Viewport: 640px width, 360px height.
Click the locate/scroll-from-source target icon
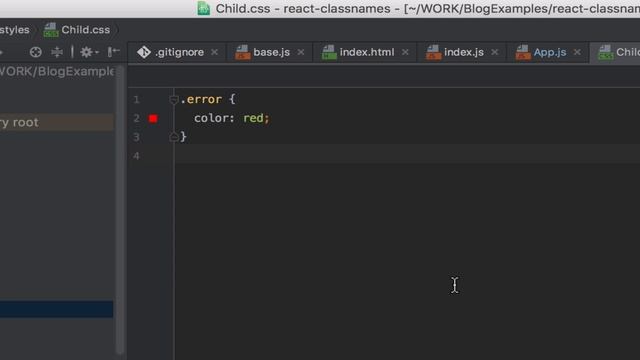[36, 52]
